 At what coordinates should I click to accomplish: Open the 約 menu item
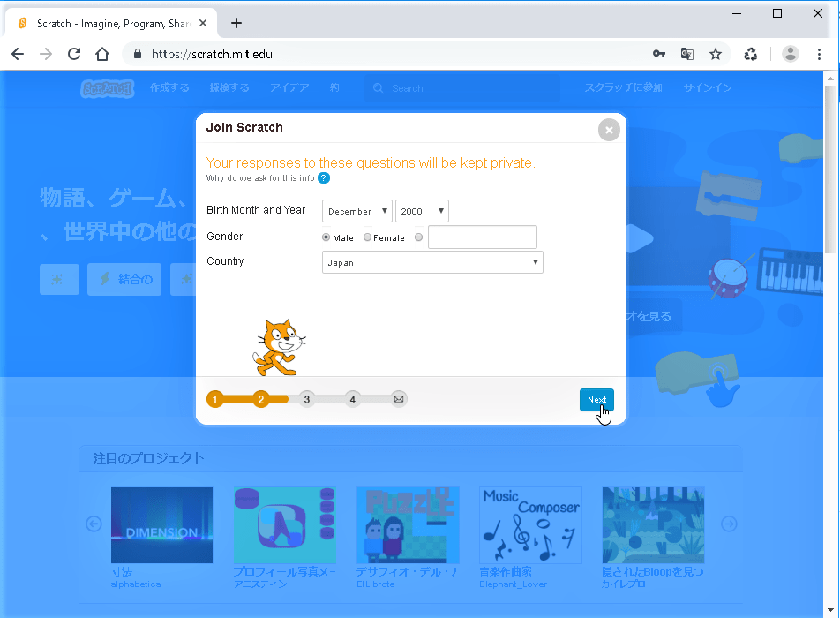point(334,88)
